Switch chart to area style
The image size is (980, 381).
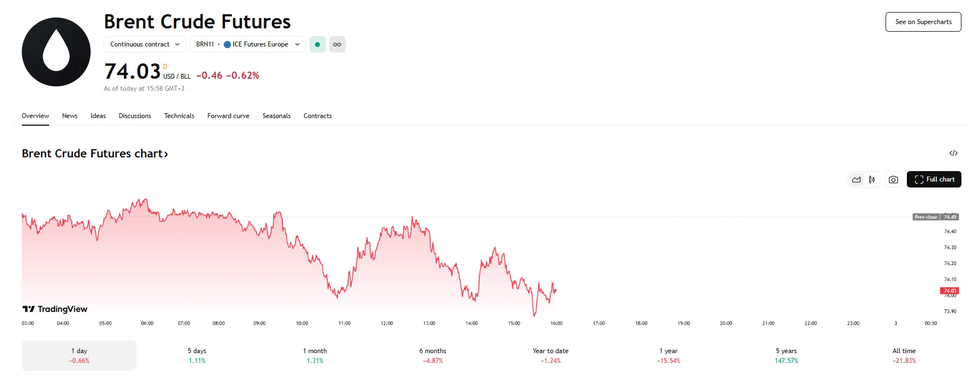tap(856, 179)
